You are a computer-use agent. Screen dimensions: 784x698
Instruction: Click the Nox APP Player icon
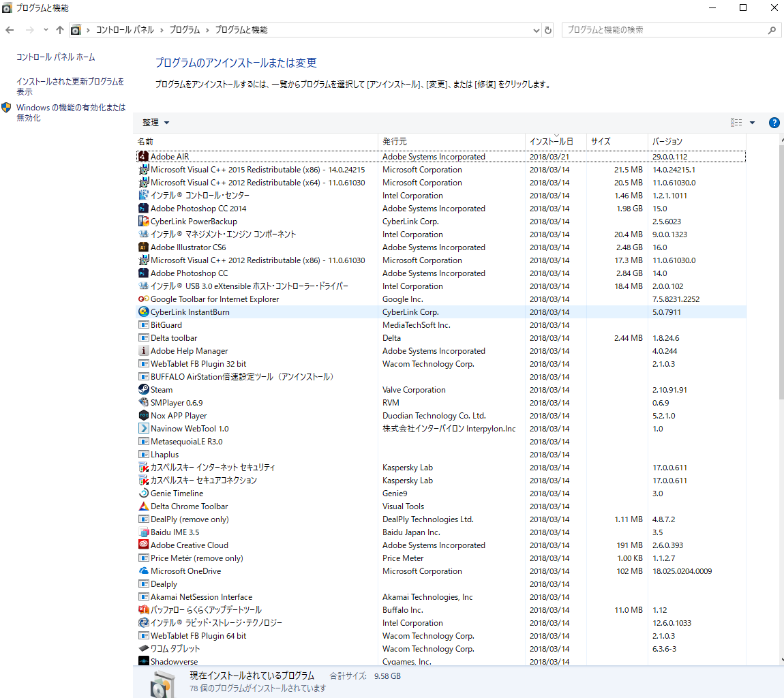[143, 416]
